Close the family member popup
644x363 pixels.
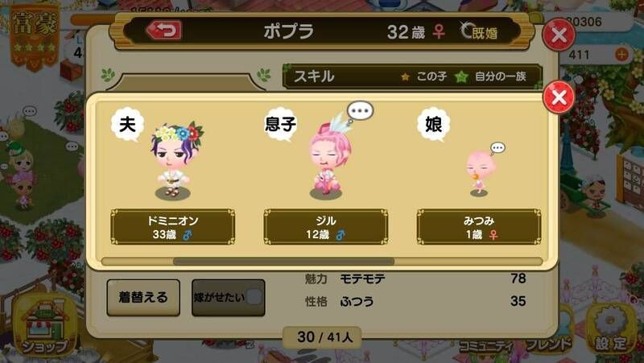pyautogui.click(x=559, y=97)
